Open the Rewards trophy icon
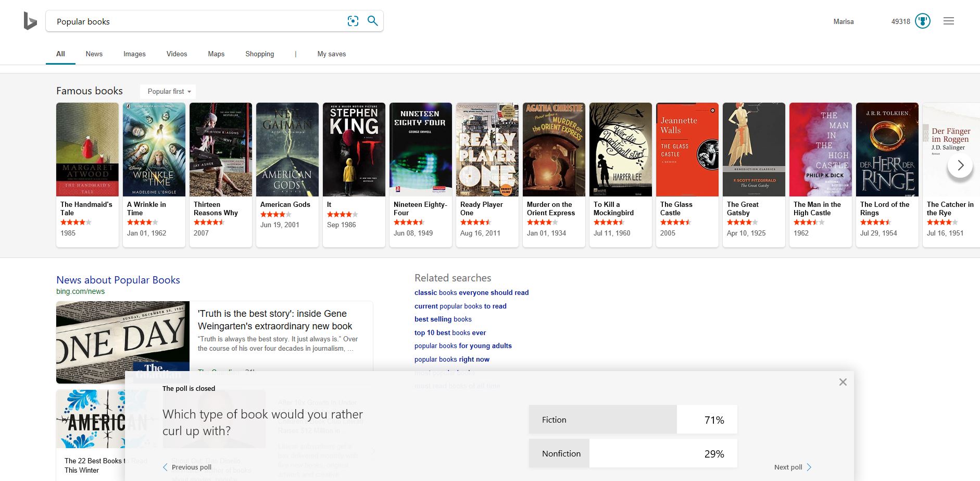Screen dimensions: 980x481 pos(922,21)
